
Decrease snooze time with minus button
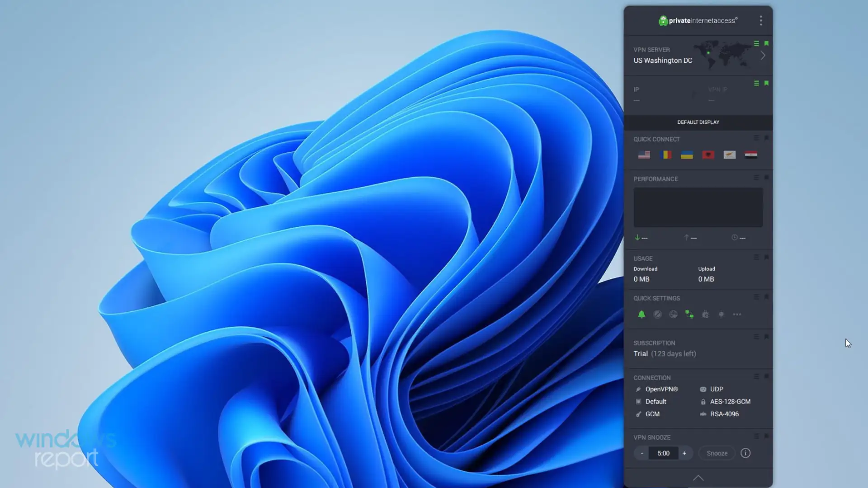[x=642, y=453]
